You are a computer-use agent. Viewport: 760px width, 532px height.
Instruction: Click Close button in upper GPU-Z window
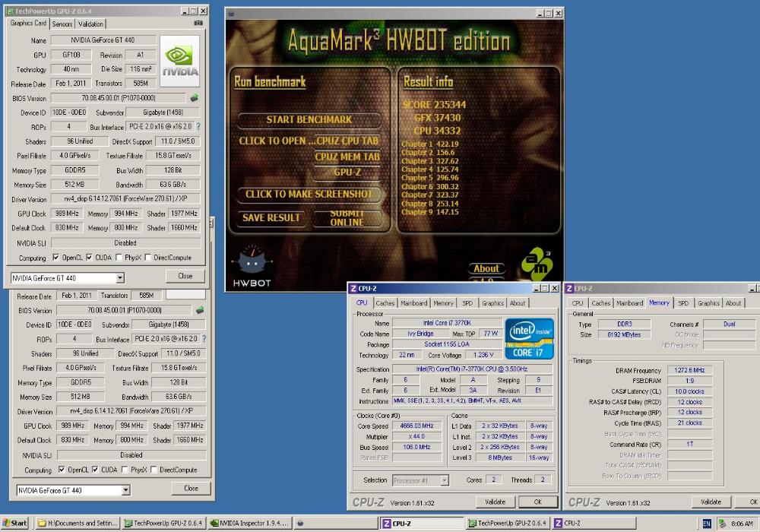point(185,276)
